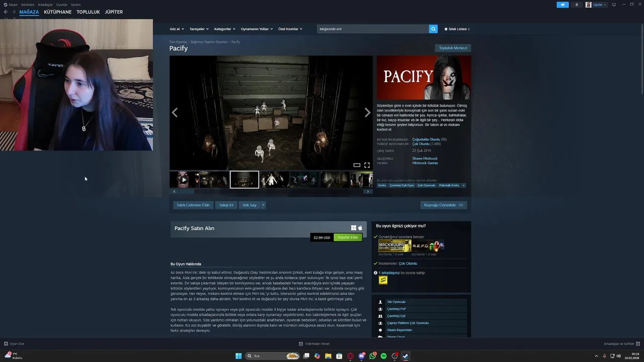Open İstek Listesi wishlist link
Viewport: 644px width, 362px height.
coord(457,29)
